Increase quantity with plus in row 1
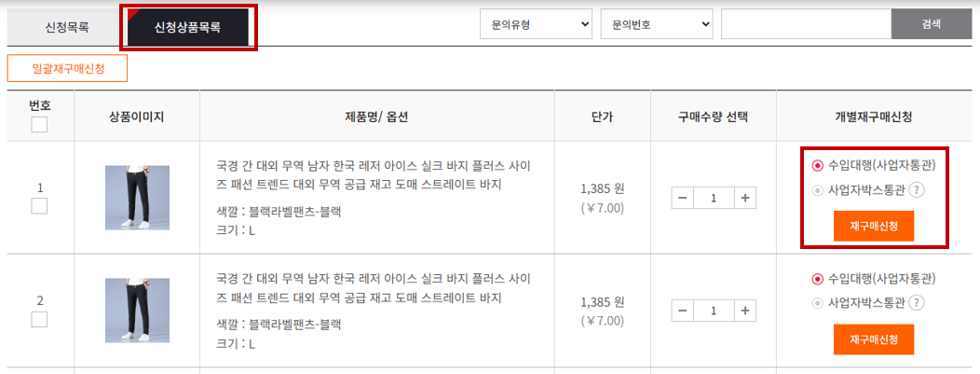The height and width of the screenshot is (374, 980). (744, 199)
